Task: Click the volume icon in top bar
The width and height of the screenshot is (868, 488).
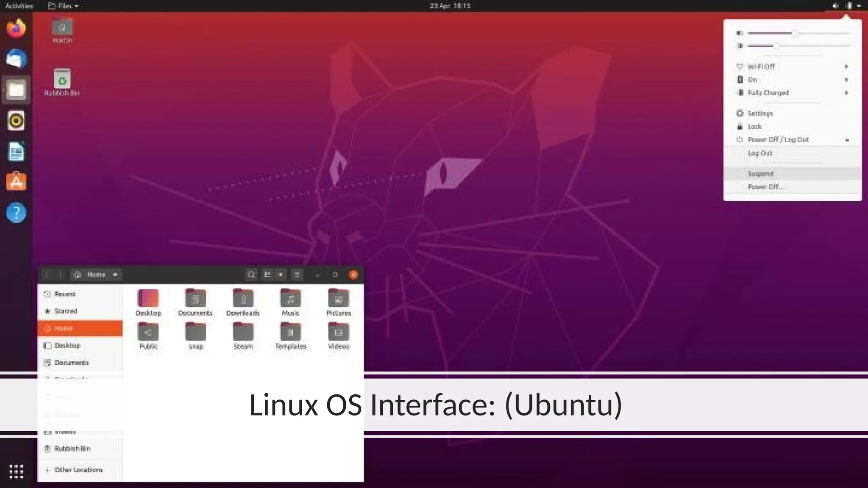Action: pyautogui.click(x=835, y=6)
